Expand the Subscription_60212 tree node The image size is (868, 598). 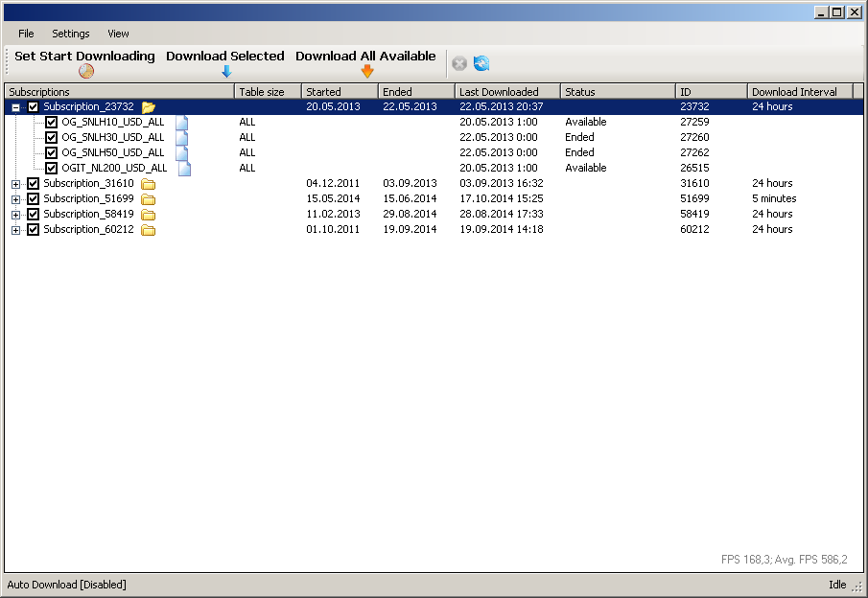pos(15,230)
